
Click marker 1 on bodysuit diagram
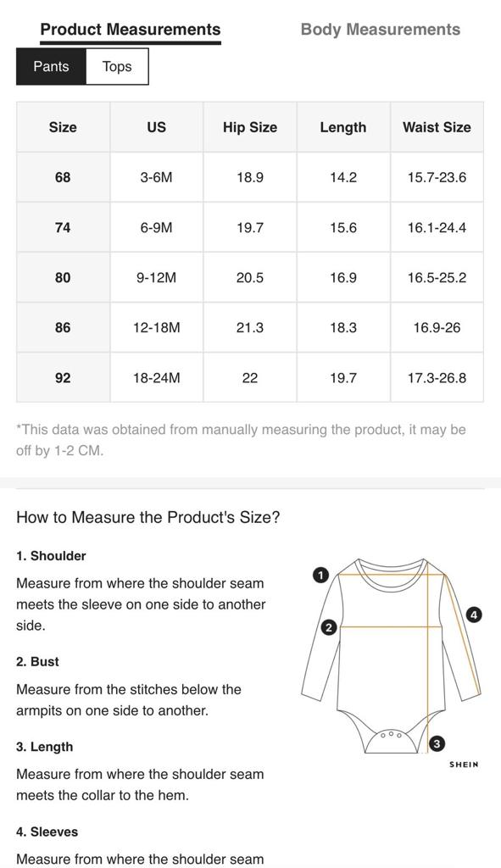(x=320, y=576)
